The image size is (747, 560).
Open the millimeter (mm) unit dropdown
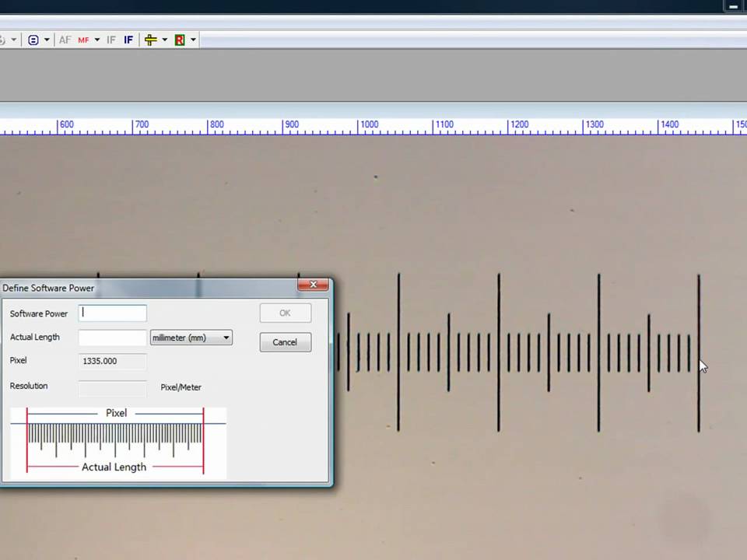click(x=191, y=338)
